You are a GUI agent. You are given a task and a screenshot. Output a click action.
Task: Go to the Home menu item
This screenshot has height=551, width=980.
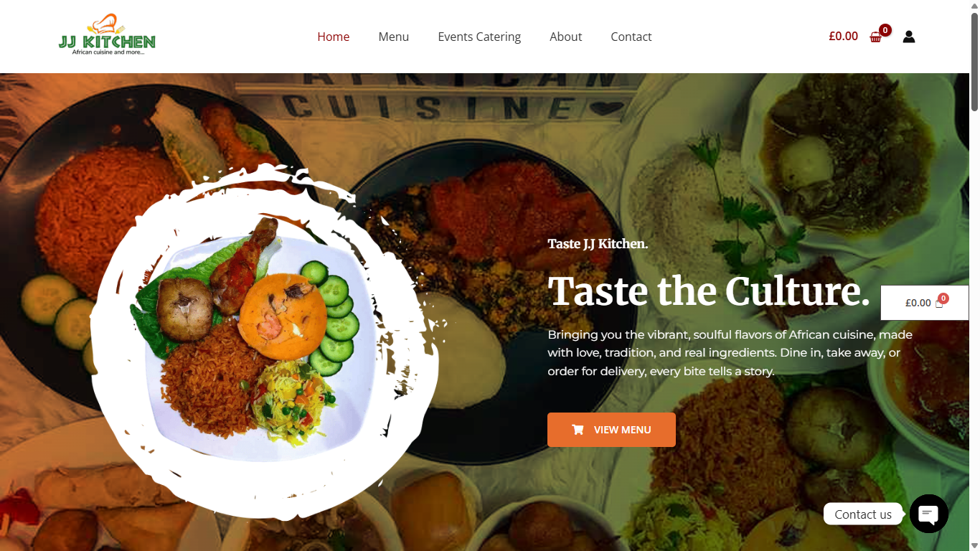point(334,37)
